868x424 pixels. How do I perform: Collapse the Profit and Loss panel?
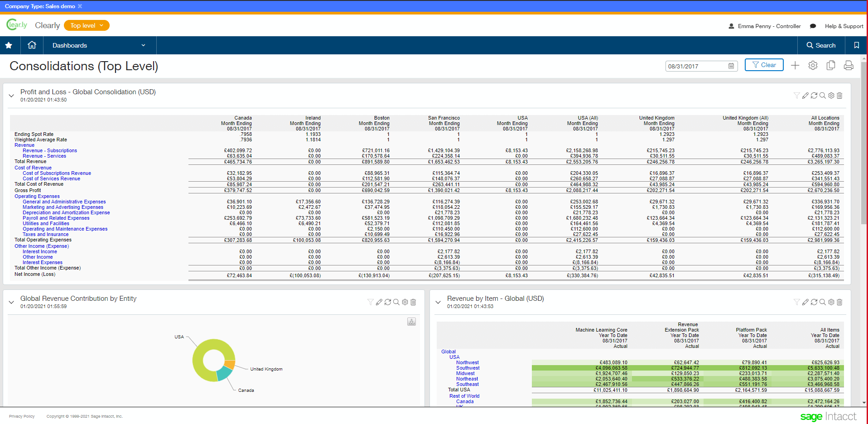tap(11, 96)
